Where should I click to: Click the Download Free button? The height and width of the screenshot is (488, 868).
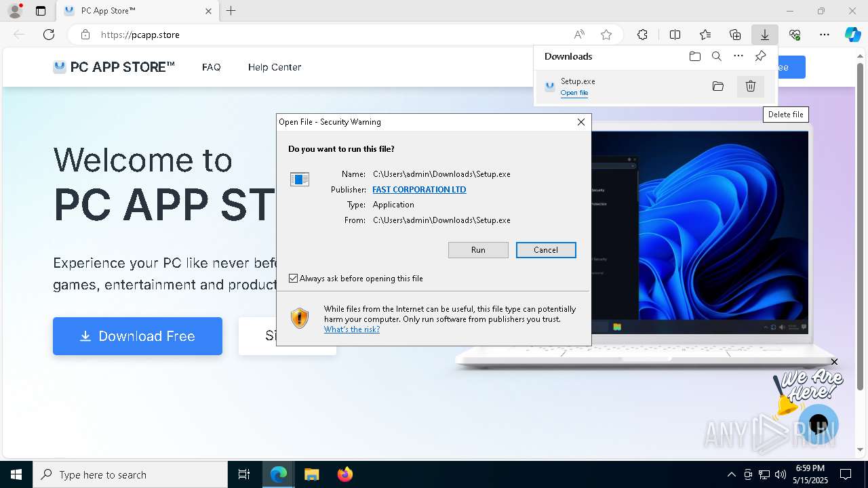click(x=138, y=336)
